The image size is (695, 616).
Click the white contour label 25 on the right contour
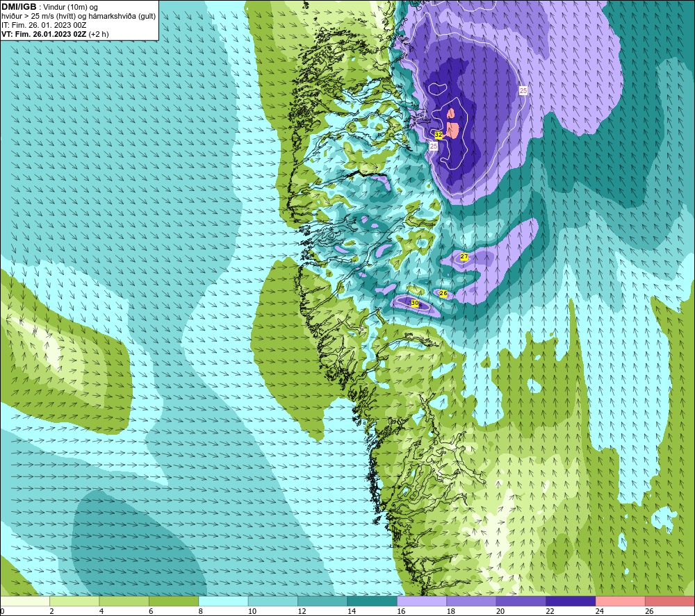523,90
